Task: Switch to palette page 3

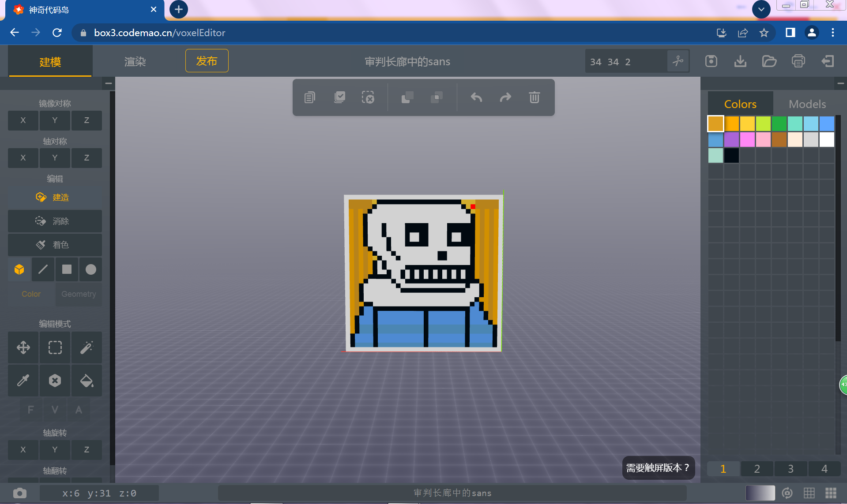Action: pyautogui.click(x=791, y=469)
